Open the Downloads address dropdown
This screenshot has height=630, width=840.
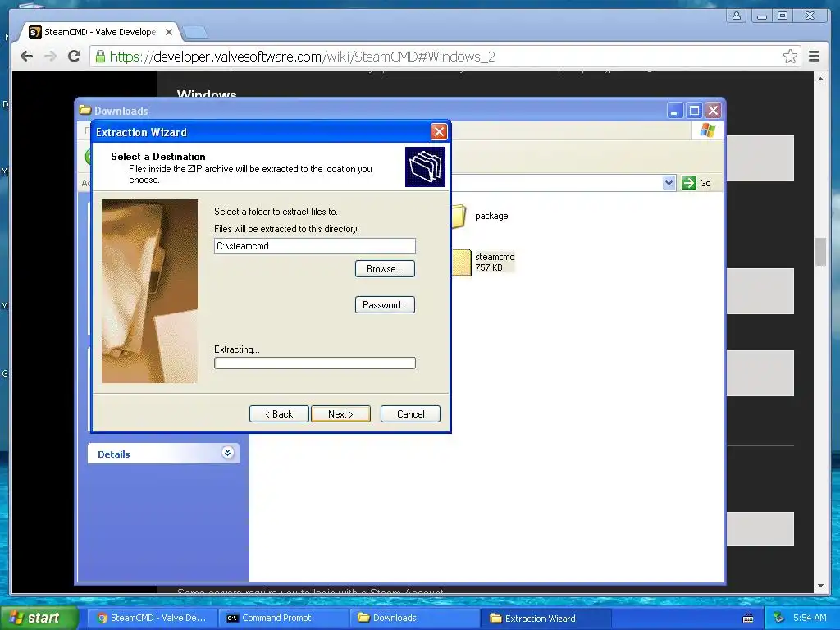[x=669, y=183]
